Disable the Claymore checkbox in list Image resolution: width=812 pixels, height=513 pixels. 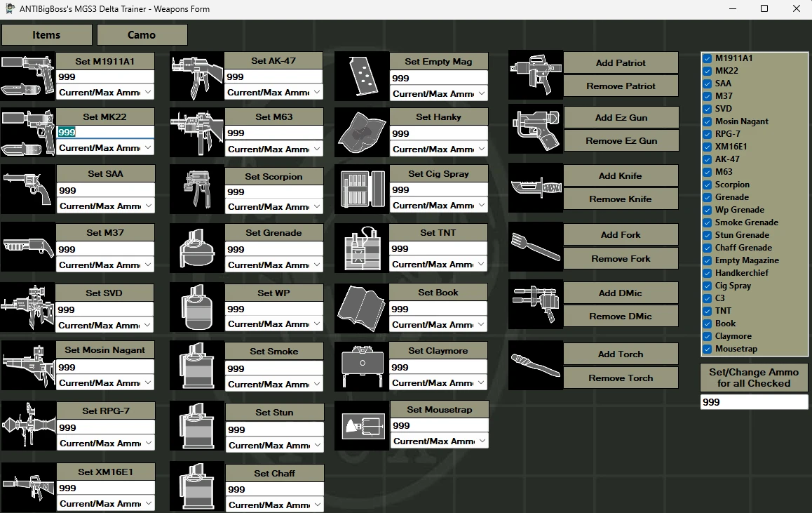click(x=708, y=336)
